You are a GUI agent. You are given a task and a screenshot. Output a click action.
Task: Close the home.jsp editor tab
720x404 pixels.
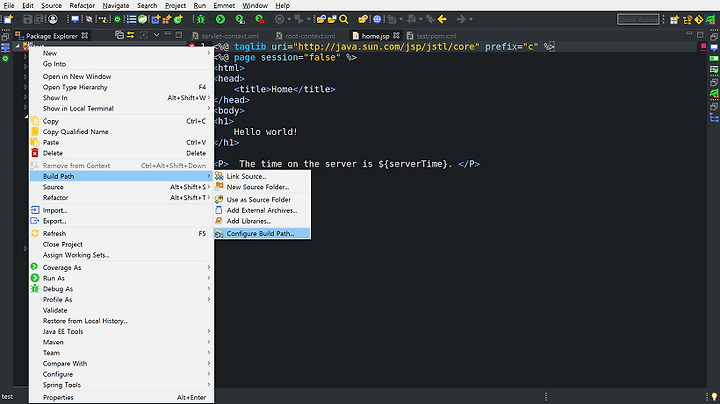point(396,35)
